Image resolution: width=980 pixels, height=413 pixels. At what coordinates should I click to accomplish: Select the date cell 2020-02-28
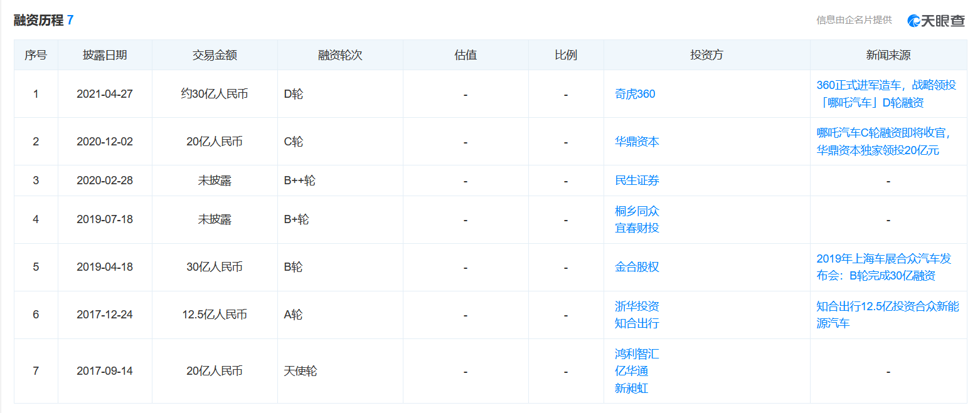pyautogui.click(x=105, y=180)
